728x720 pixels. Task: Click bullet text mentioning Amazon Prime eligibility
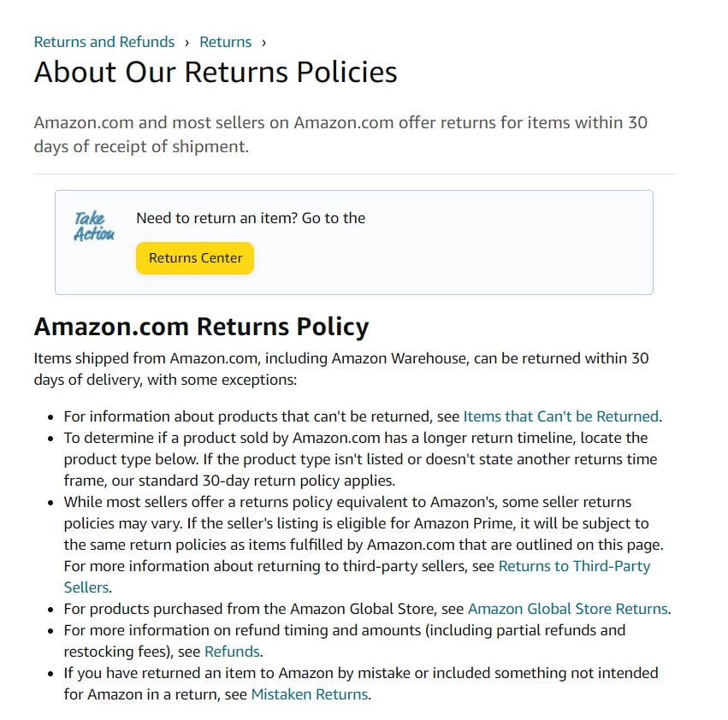[x=364, y=545]
